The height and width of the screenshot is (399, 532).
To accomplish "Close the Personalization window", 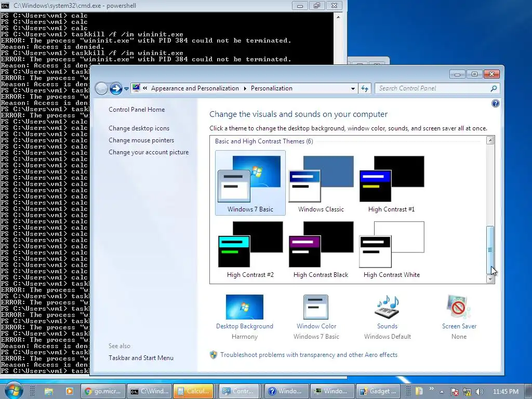I will [491, 74].
